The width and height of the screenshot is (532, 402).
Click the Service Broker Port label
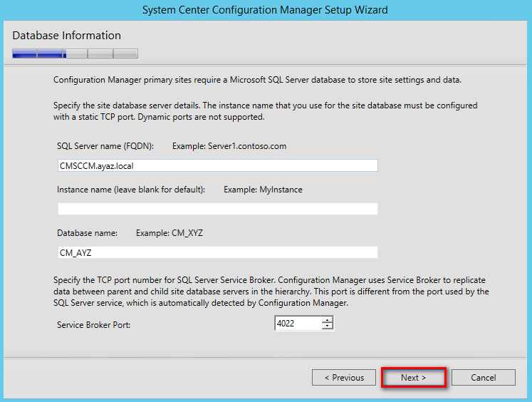(x=93, y=325)
